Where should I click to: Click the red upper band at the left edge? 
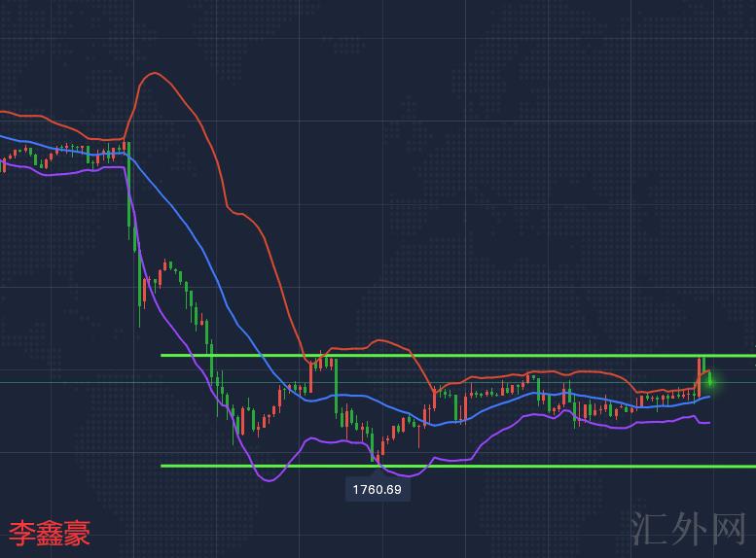coord(3,113)
